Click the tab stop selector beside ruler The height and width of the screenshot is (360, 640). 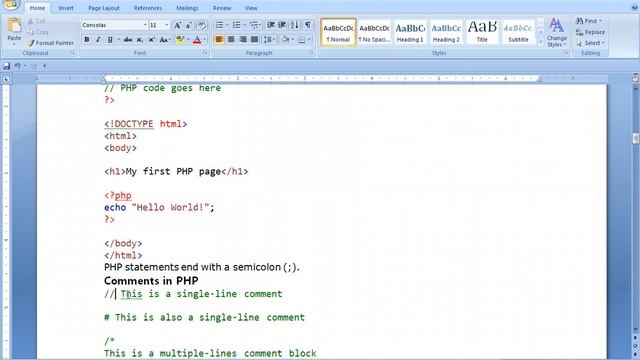coord(6,79)
